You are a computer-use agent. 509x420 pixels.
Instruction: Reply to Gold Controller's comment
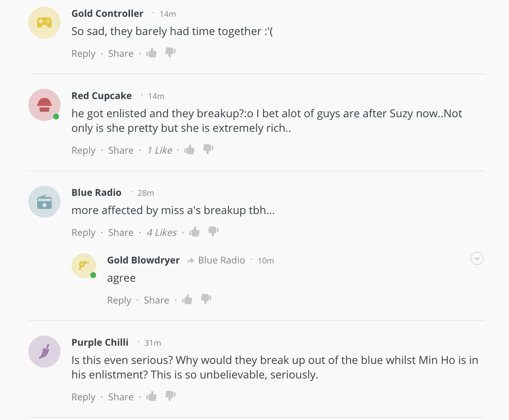[84, 54]
